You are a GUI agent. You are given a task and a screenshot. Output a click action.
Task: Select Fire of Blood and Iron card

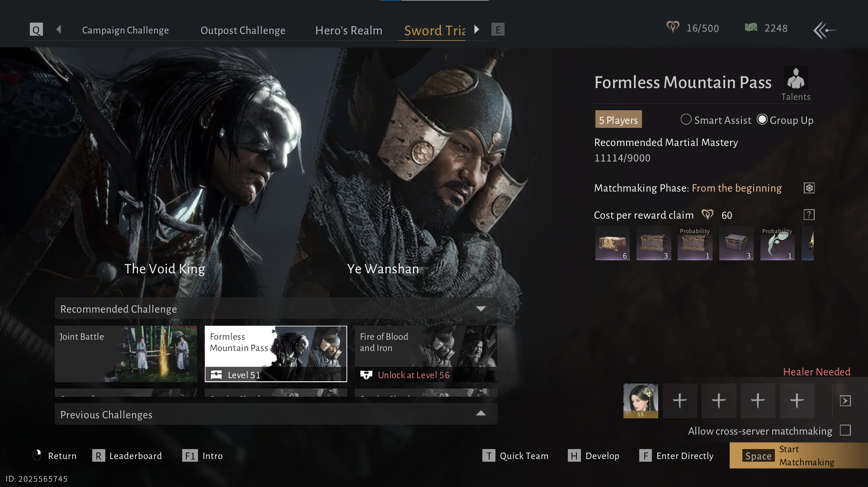pyautogui.click(x=426, y=354)
